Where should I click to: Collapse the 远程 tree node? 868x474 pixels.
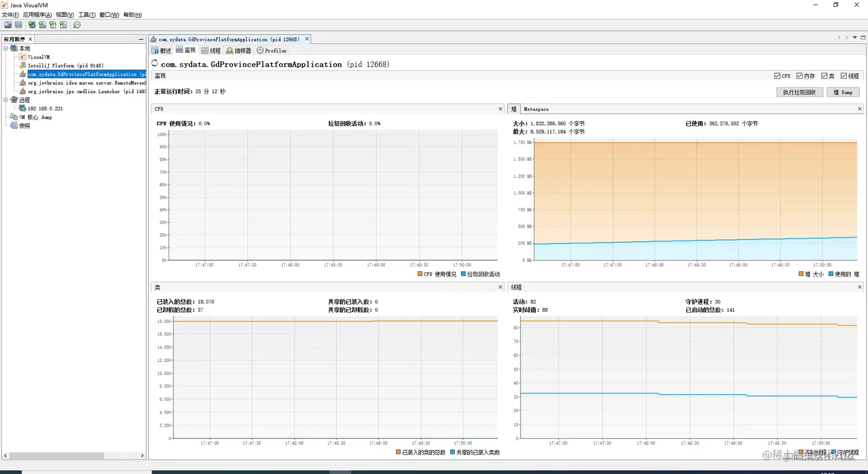point(6,100)
